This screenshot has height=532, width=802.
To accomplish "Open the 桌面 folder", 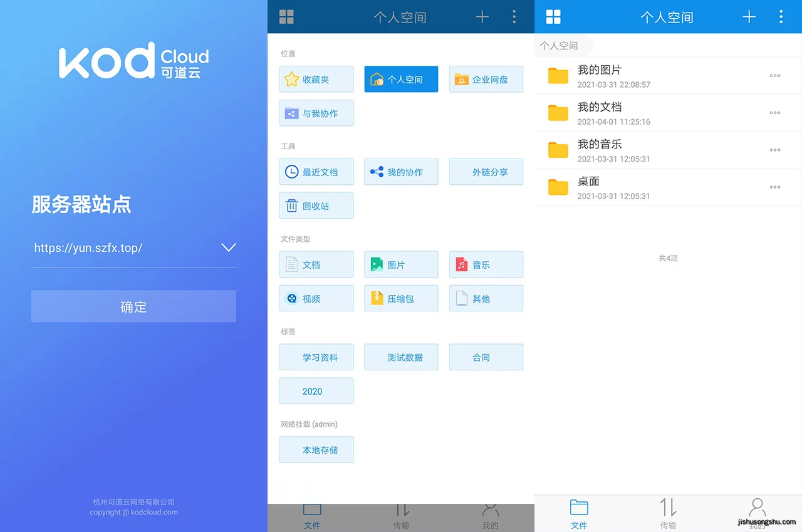I will click(x=668, y=187).
